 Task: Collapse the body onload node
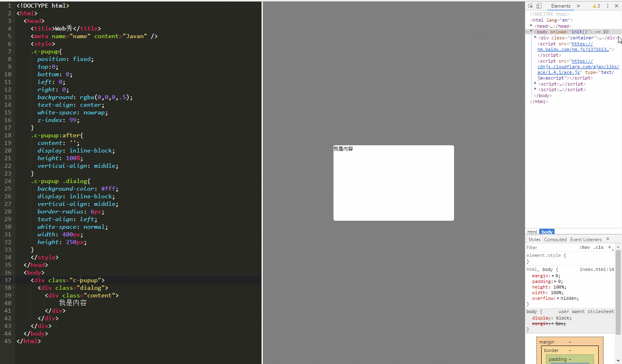(531, 31)
